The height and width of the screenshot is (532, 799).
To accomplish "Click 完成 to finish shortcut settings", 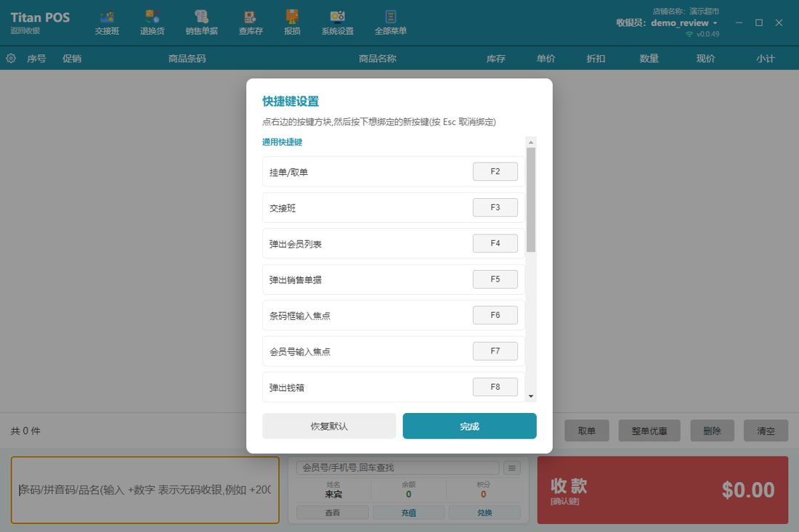I will (x=469, y=426).
